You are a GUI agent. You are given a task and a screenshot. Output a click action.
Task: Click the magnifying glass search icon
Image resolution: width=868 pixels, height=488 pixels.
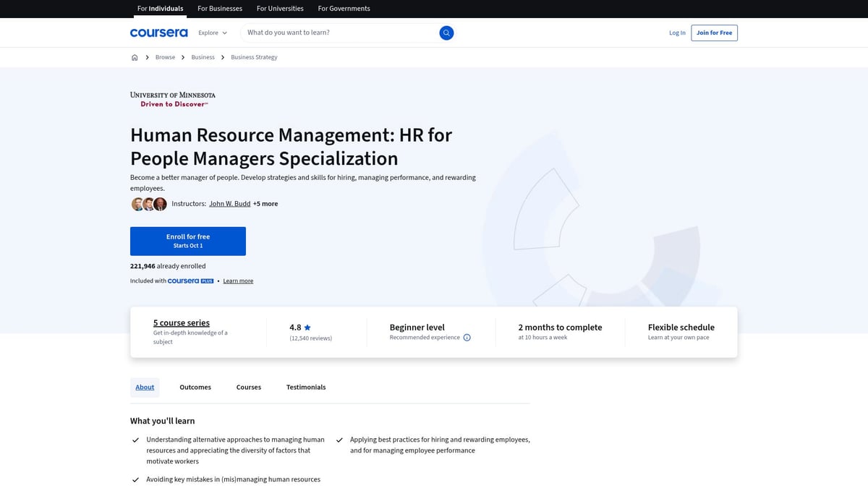446,33
